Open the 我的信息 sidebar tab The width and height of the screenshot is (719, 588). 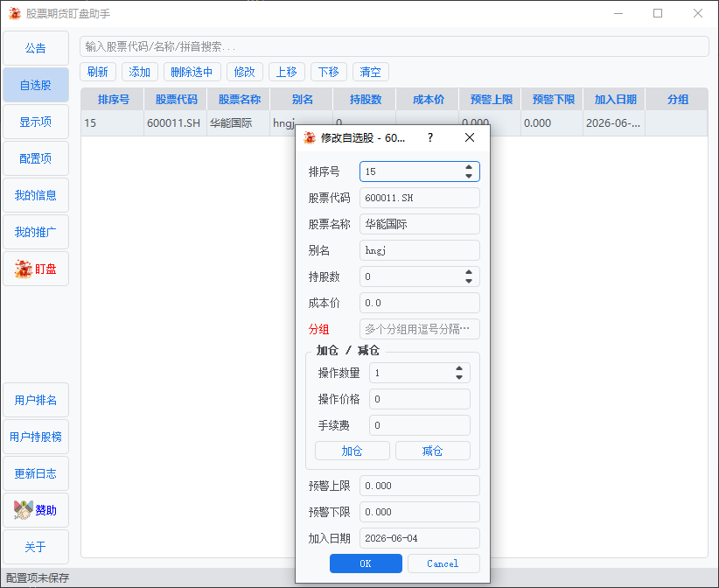[36, 195]
